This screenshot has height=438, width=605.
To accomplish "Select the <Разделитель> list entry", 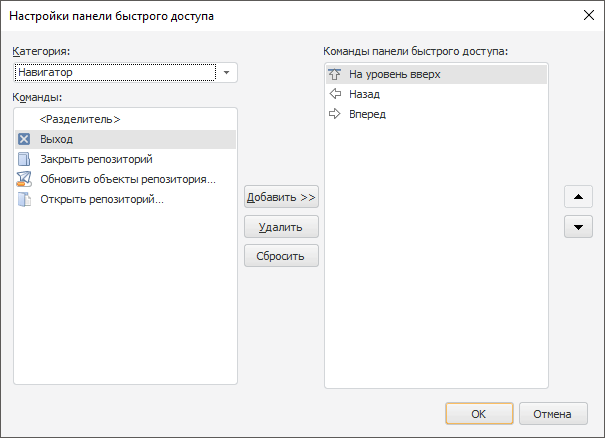I will 80,119.
